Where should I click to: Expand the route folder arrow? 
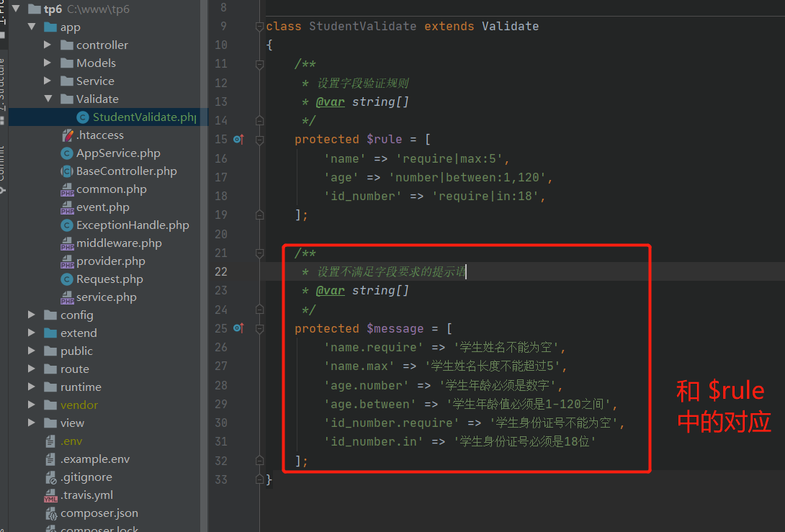click(32, 369)
